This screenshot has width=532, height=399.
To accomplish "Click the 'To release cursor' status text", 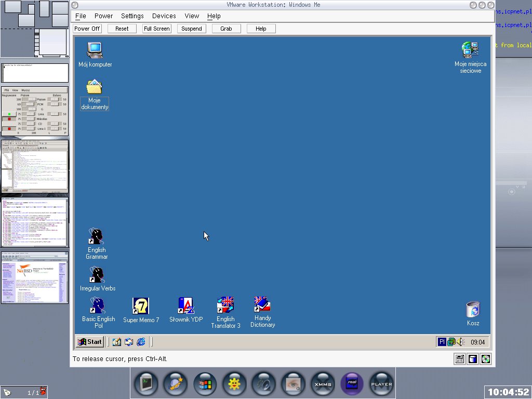I will (x=120, y=359).
